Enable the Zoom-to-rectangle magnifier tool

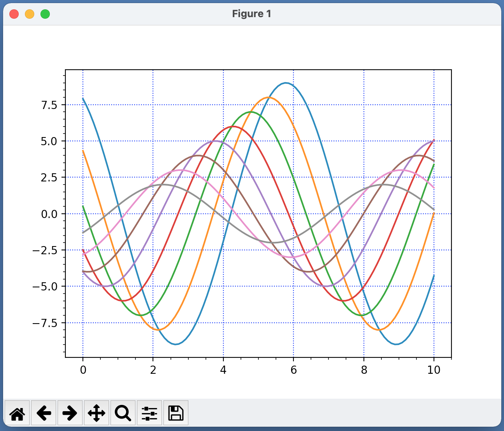[x=123, y=413]
